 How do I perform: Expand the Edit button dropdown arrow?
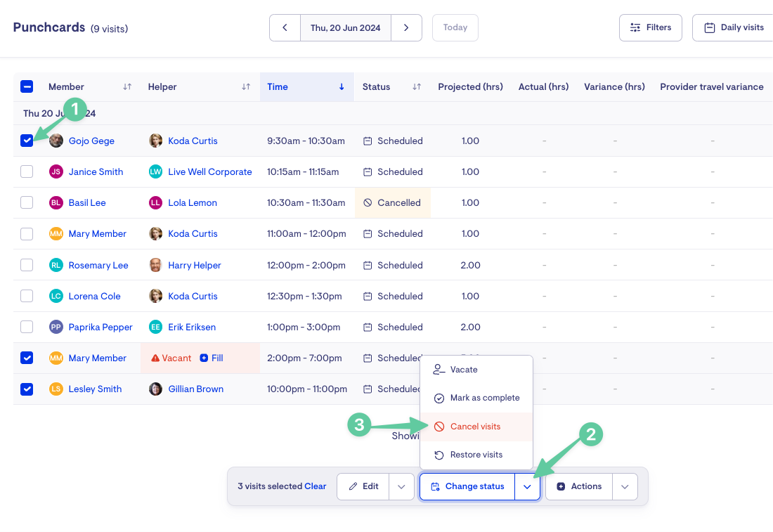[x=401, y=486]
